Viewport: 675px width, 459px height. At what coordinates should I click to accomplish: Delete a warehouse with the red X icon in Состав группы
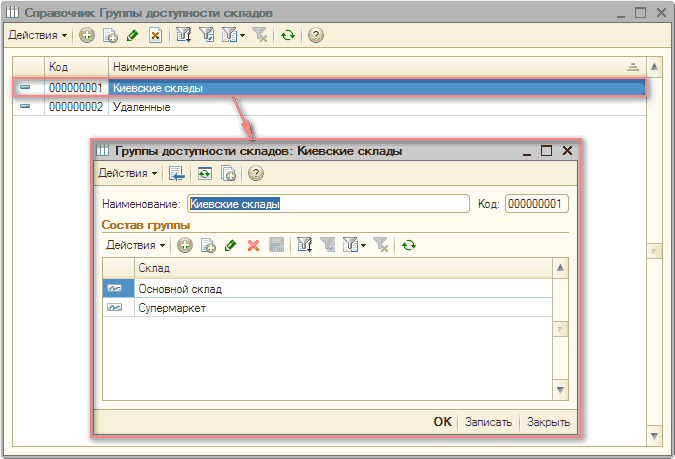point(253,245)
